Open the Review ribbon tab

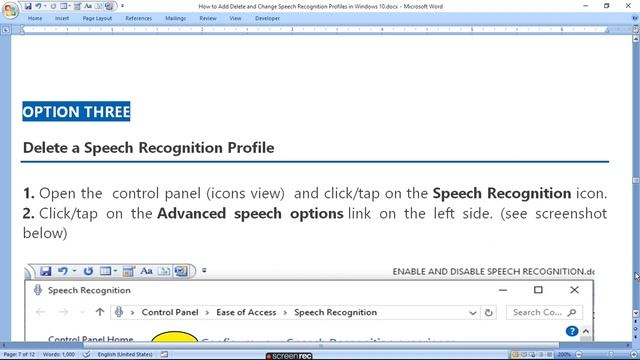(x=208, y=18)
